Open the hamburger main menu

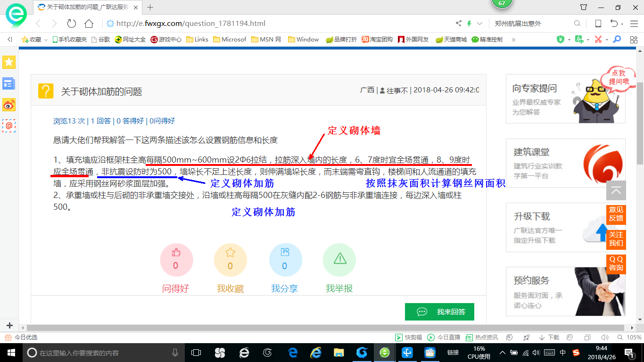click(633, 24)
